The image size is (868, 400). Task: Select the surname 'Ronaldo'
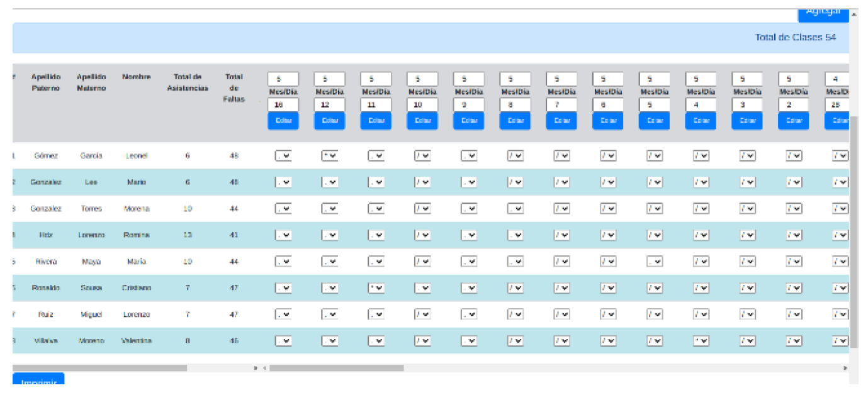point(46,288)
